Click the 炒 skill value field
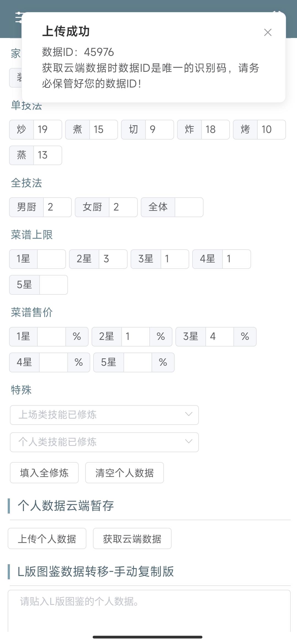Image resolution: width=297 pixels, height=644 pixels. tap(47, 130)
